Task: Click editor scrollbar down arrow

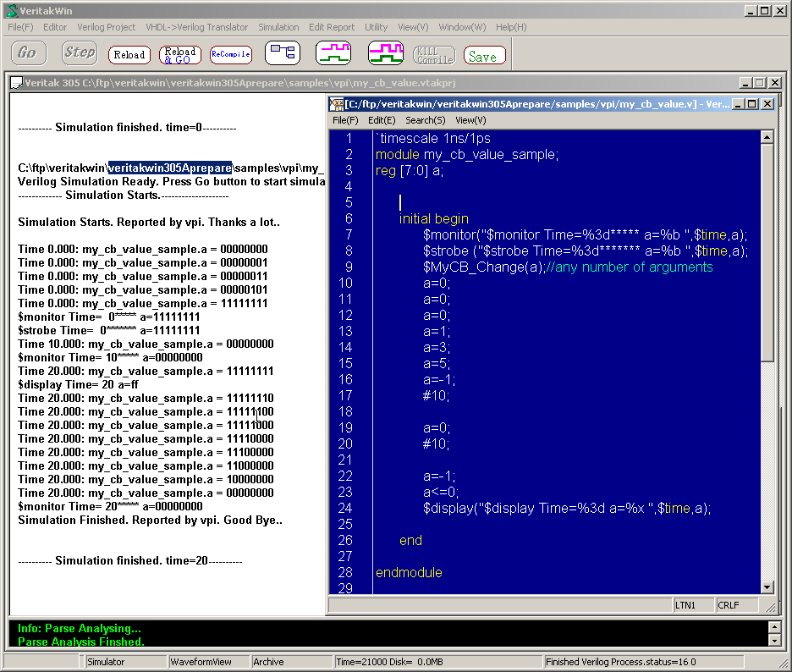Action: coord(767,587)
